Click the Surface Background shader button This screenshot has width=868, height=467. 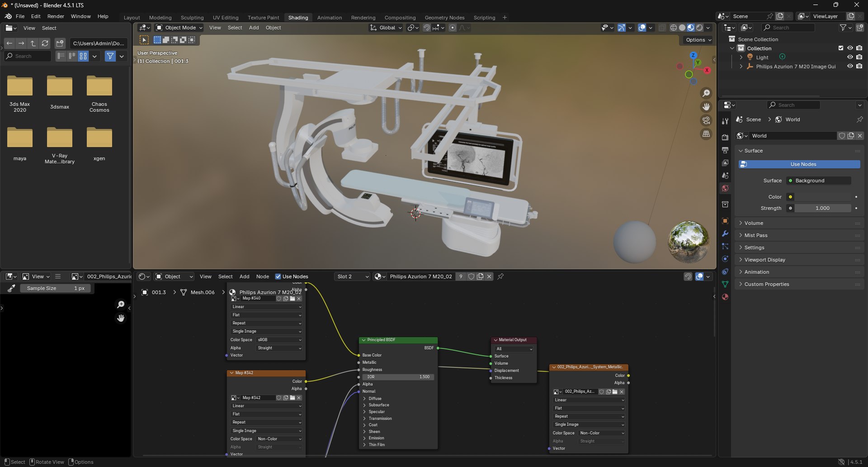click(819, 181)
